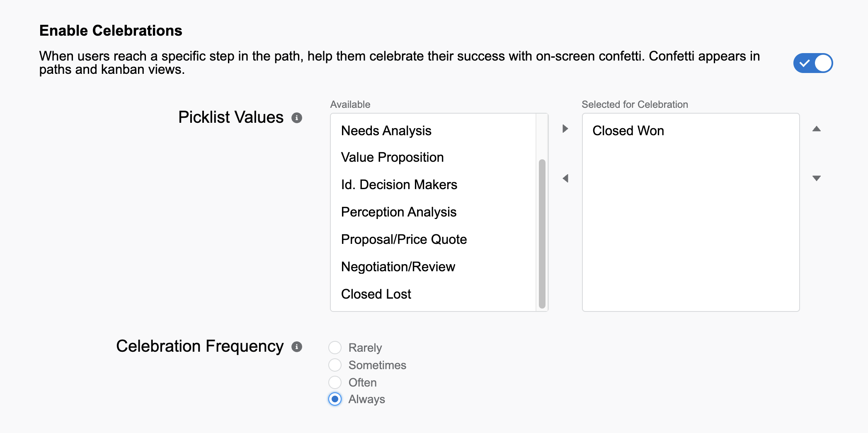Move the selected value up with the up arrow
This screenshot has height=433, width=868.
coord(816,129)
